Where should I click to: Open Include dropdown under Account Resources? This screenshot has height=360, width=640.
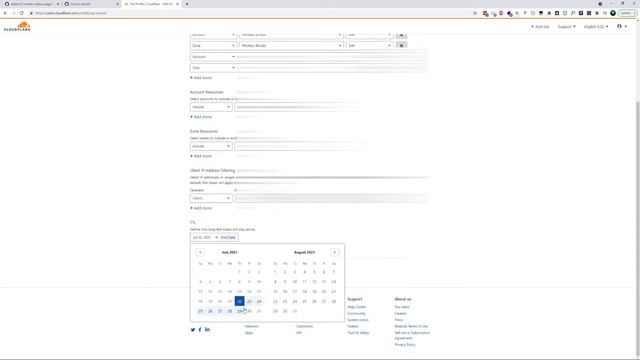211,107
